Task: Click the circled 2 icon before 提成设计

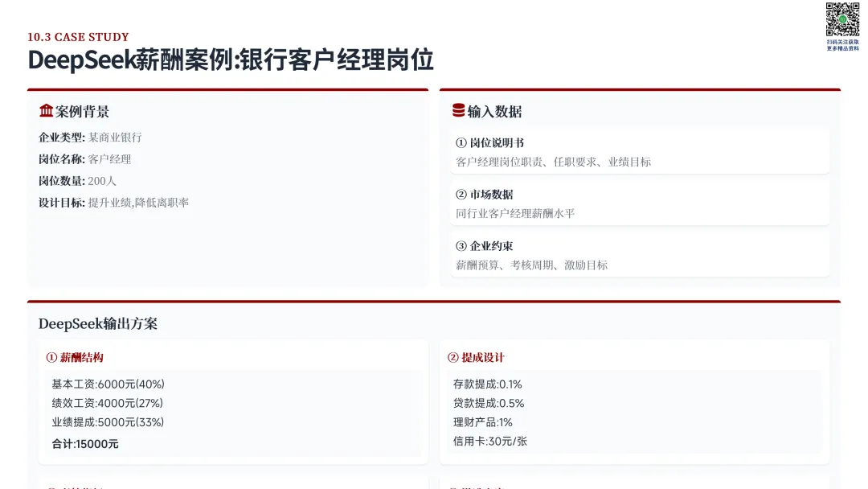Action: point(452,358)
